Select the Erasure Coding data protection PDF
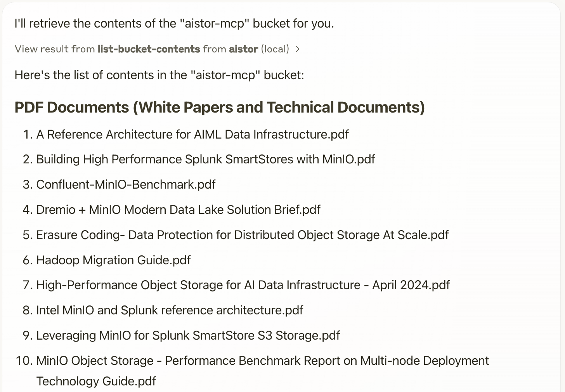The width and height of the screenshot is (565, 392). (243, 234)
